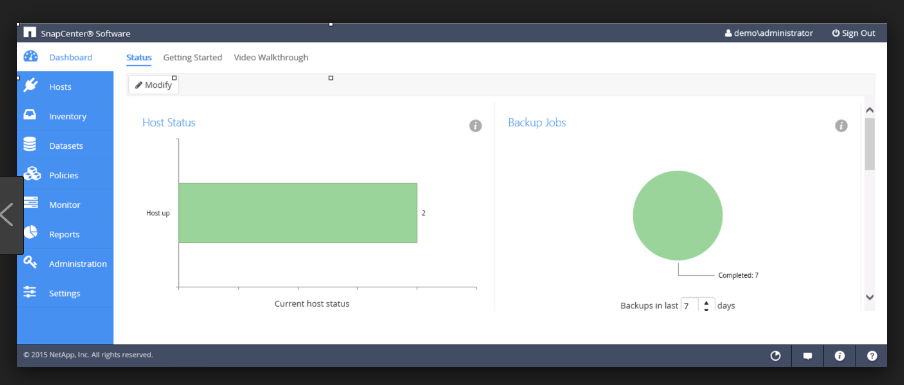
Task: Open footer pie chart status icon
Action: (775, 356)
